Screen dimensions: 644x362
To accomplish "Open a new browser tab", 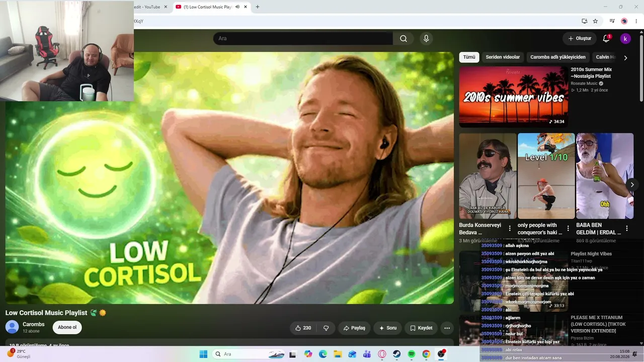I will pos(258,7).
